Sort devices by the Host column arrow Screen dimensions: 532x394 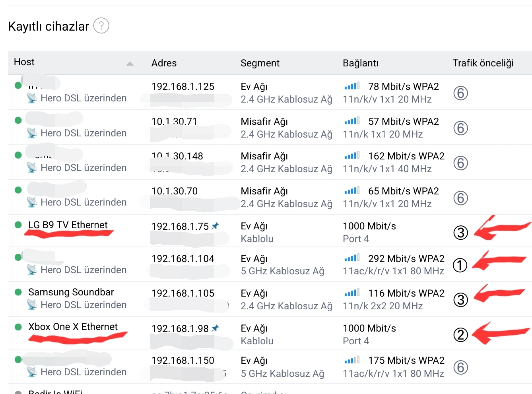(130, 64)
